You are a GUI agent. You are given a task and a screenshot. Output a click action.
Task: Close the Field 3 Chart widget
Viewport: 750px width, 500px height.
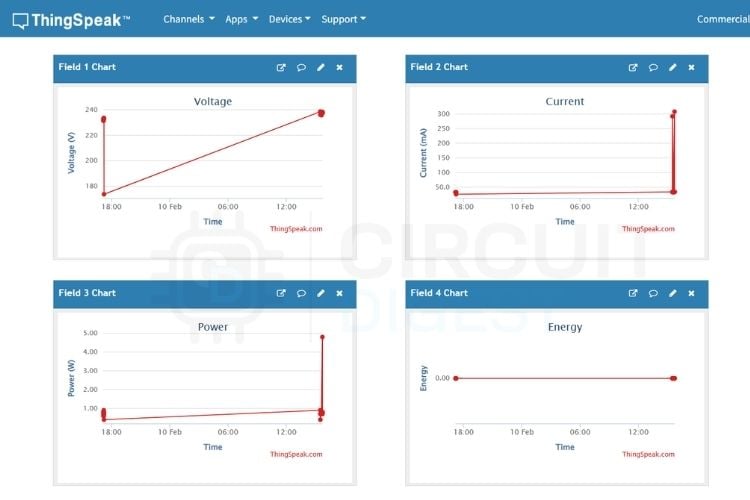340,293
